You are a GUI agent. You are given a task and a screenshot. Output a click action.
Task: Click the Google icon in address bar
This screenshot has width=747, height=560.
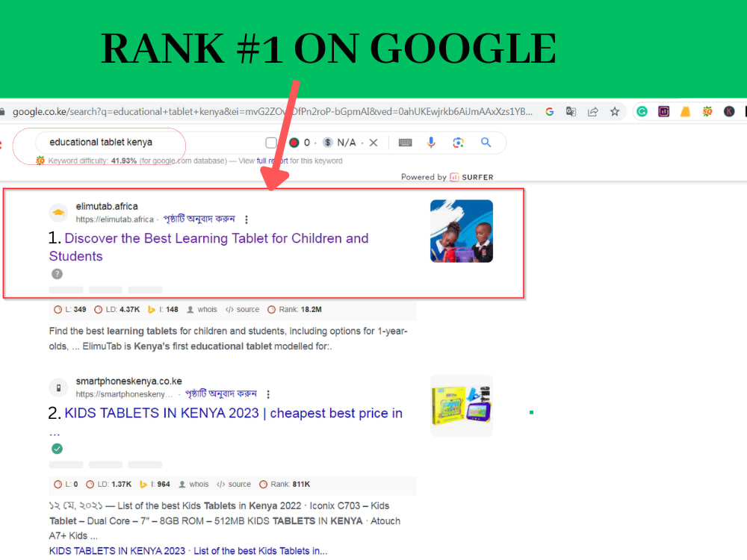pyautogui.click(x=549, y=112)
